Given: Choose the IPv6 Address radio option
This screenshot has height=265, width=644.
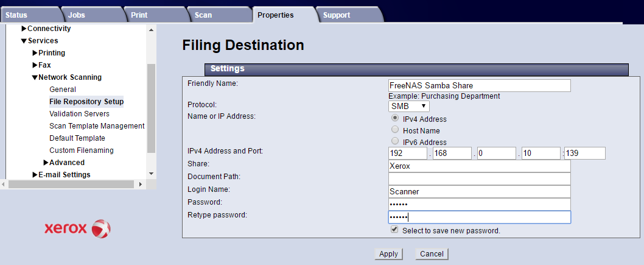Looking at the screenshot, I should coord(396,141).
